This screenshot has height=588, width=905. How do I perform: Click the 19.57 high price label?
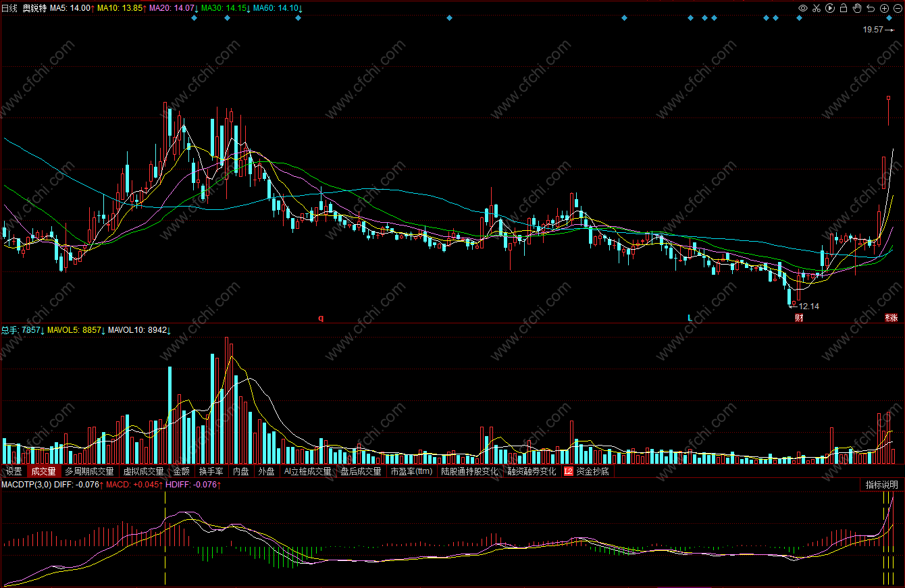(873, 30)
